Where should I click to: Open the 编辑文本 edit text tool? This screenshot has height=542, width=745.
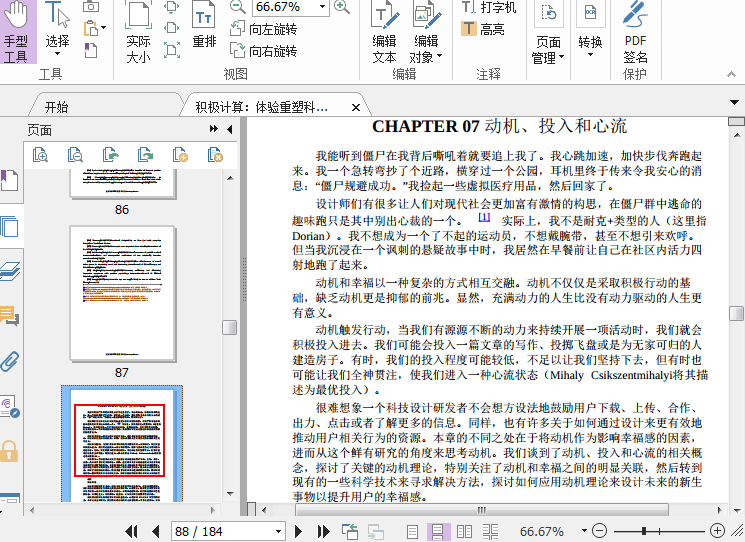coord(384,32)
